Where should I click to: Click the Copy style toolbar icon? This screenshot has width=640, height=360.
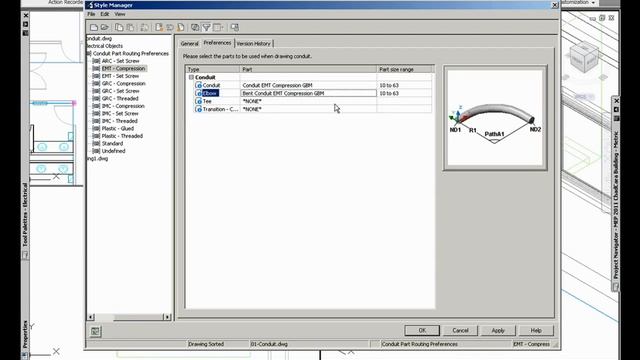[x=119, y=27]
